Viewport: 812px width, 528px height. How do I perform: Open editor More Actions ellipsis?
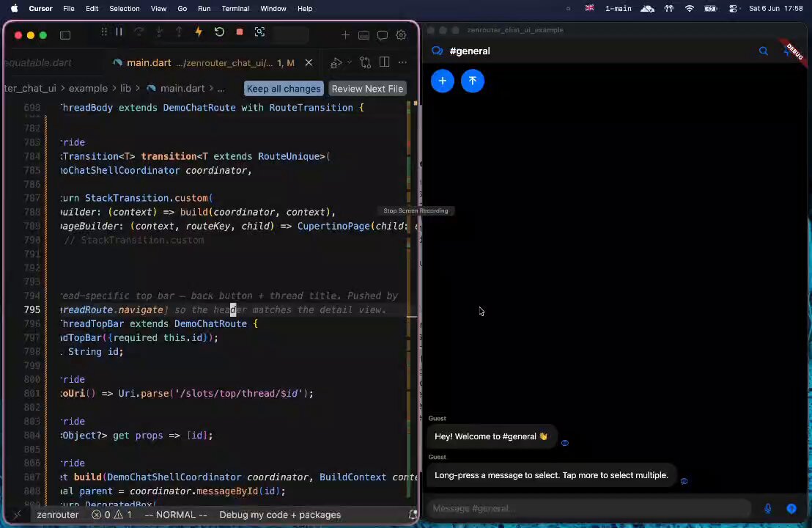pyautogui.click(x=402, y=62)
